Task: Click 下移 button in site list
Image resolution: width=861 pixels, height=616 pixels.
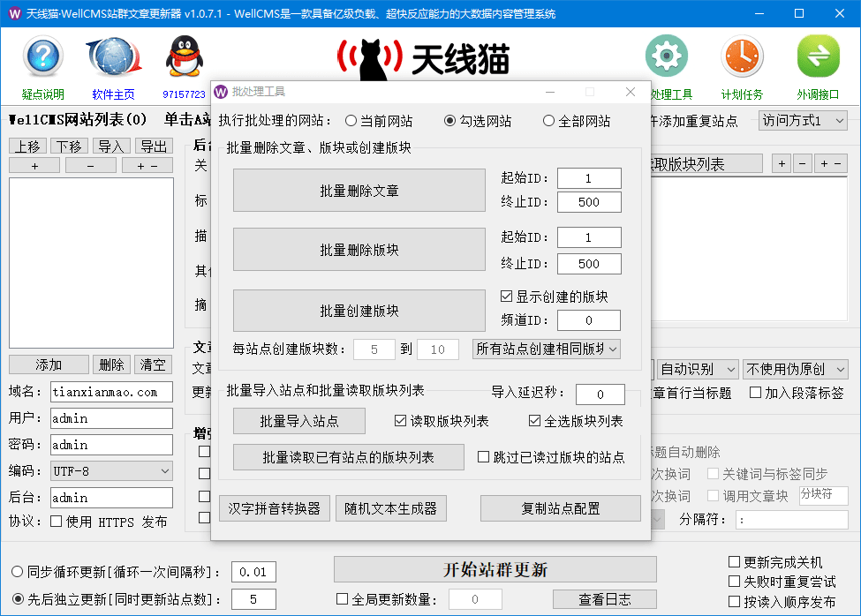Action: coord(69,146)
